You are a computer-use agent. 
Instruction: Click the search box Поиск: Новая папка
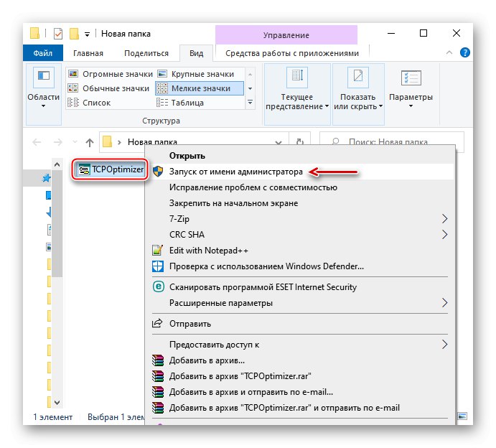[x=392, y=142]
